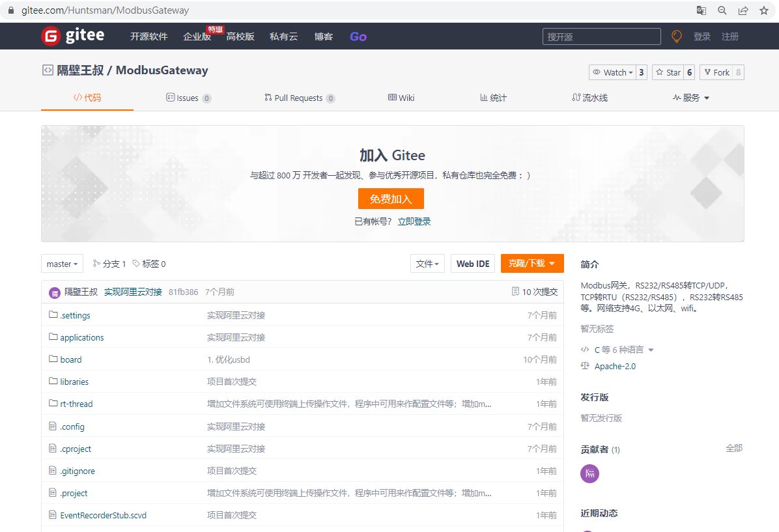Open the Apache-2.0 license link
Image resolution: width=779 pixels, height=532 pixels.
pos(615,366)
